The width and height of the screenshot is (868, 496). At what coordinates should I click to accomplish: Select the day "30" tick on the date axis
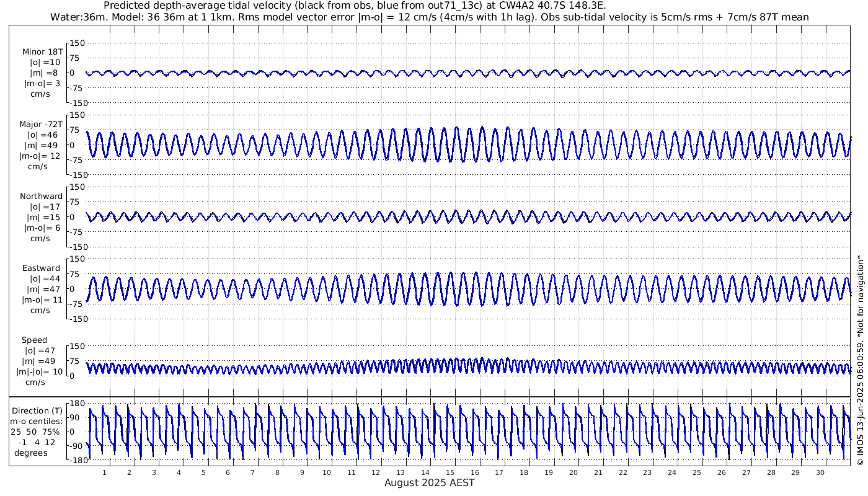click(820, 472)
